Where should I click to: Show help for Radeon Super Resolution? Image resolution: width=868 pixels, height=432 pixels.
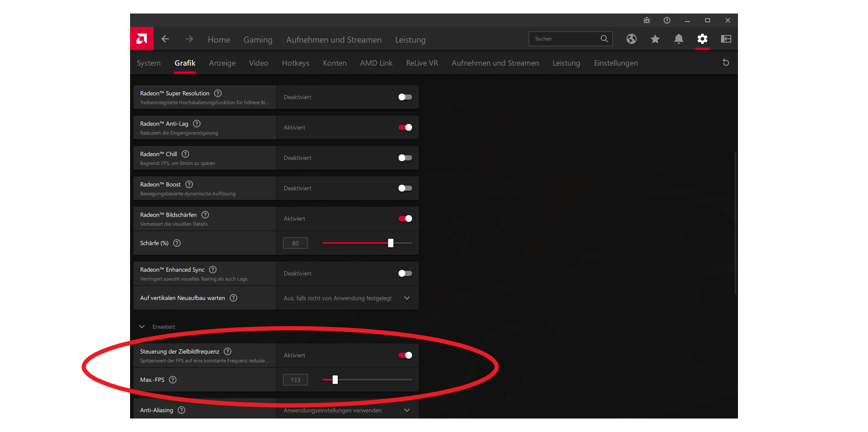(x=218, y=93)
